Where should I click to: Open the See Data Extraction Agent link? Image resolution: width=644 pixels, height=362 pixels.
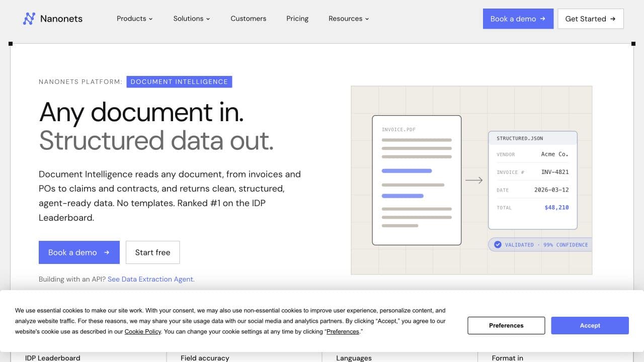151,279
